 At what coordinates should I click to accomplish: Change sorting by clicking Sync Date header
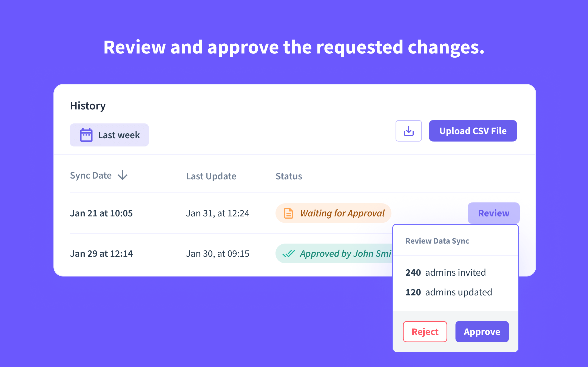pos(91,176)
